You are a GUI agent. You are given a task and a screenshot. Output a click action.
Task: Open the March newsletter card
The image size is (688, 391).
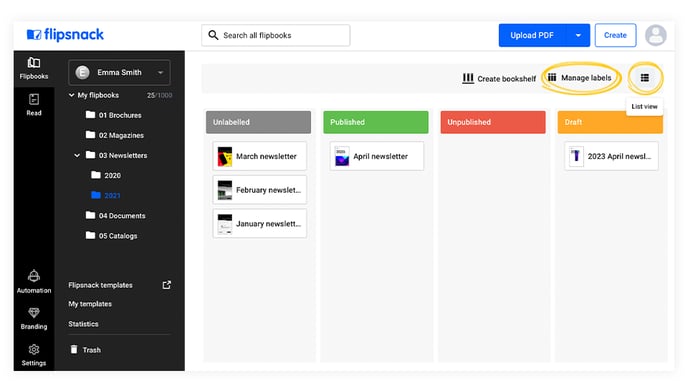[260, 156]
